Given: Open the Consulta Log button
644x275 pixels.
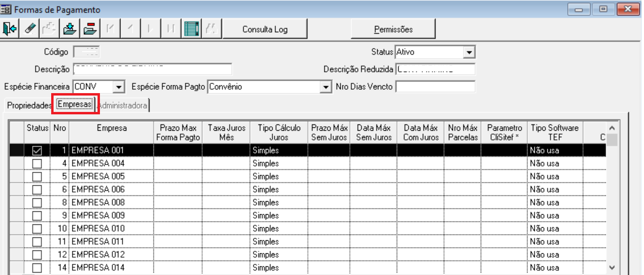Looking at the screenshot, I should click(x=265, y=29).
